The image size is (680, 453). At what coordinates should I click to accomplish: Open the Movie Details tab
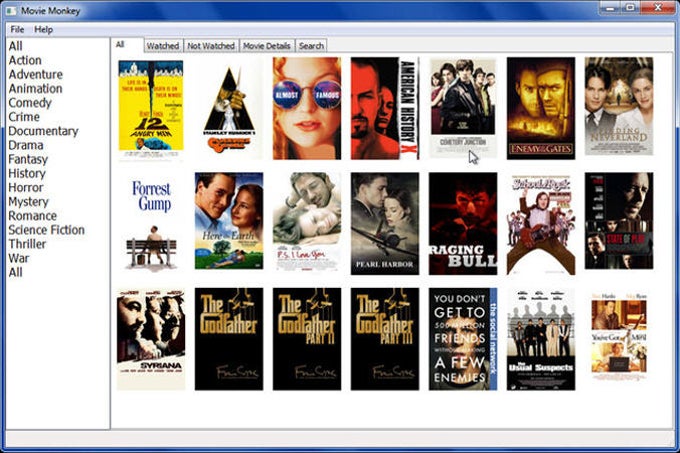[x=266, y=46]
